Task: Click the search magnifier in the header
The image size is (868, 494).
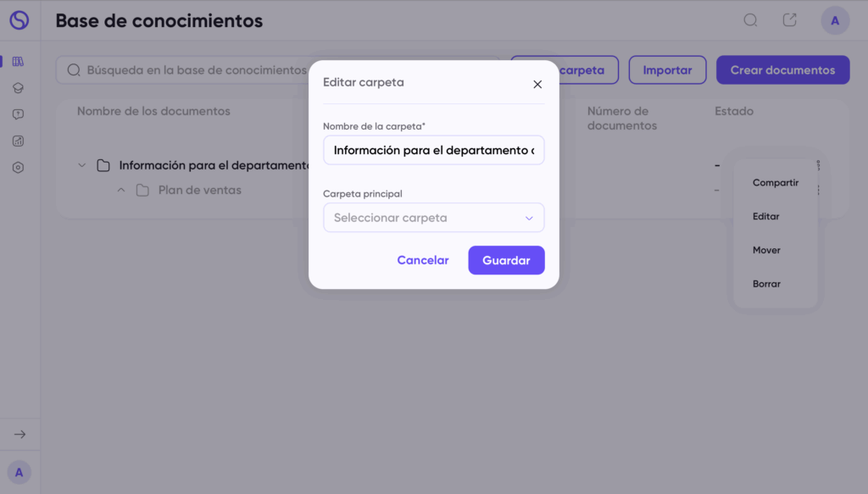Action: (750, 20)
